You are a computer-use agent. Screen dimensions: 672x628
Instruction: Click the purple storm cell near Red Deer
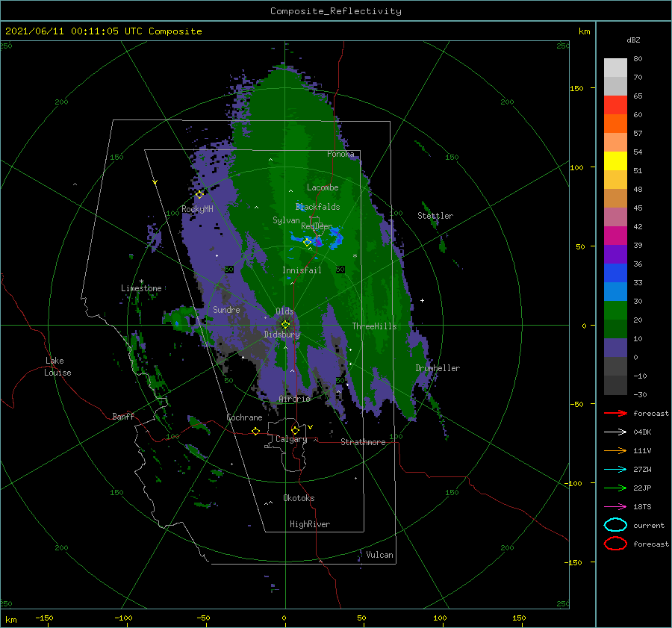point(319,241)
